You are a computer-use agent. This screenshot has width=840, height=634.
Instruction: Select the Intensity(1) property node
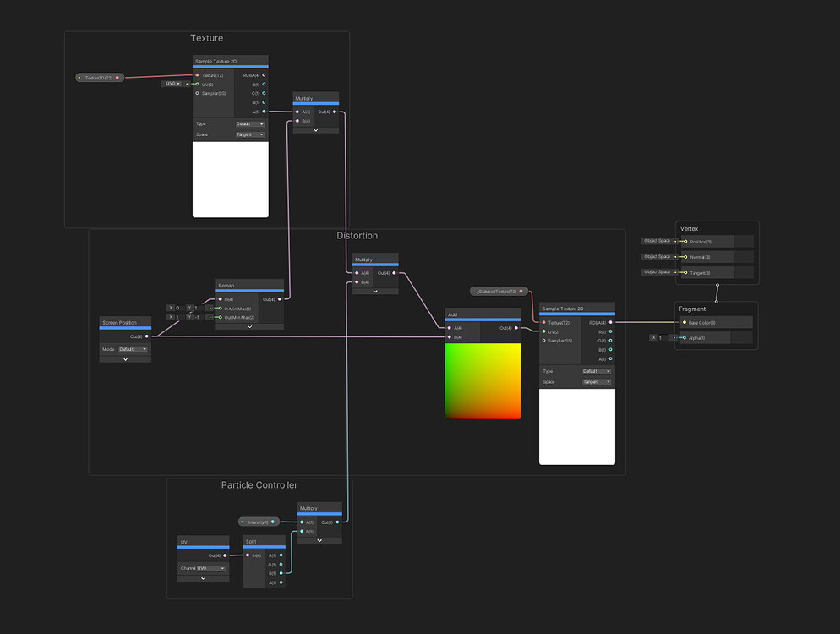(x=259, y=522)
